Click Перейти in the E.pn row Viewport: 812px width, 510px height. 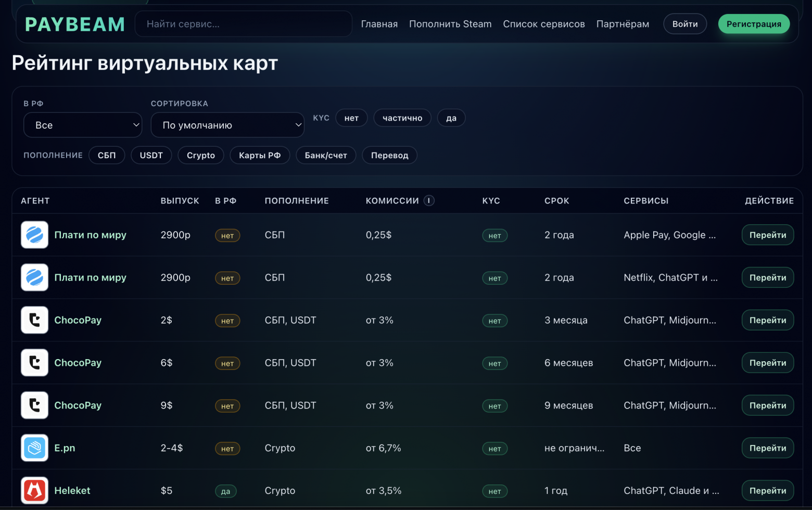[767, 448]
